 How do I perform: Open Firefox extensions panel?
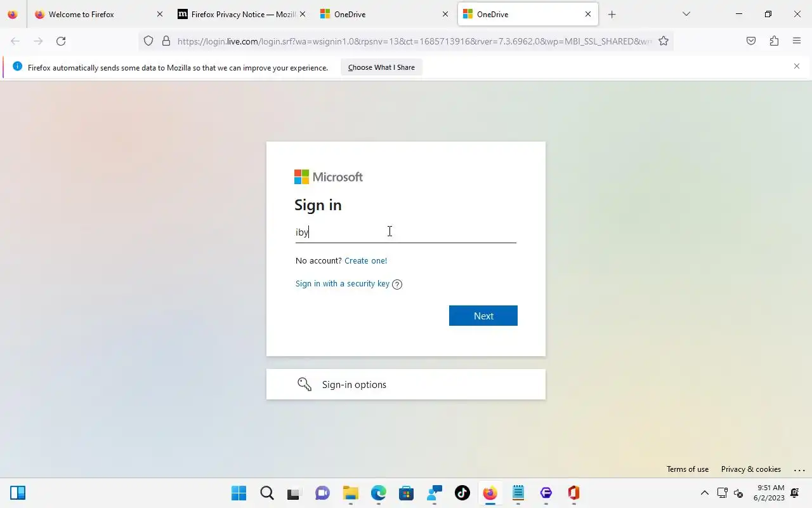coord(774,41)
